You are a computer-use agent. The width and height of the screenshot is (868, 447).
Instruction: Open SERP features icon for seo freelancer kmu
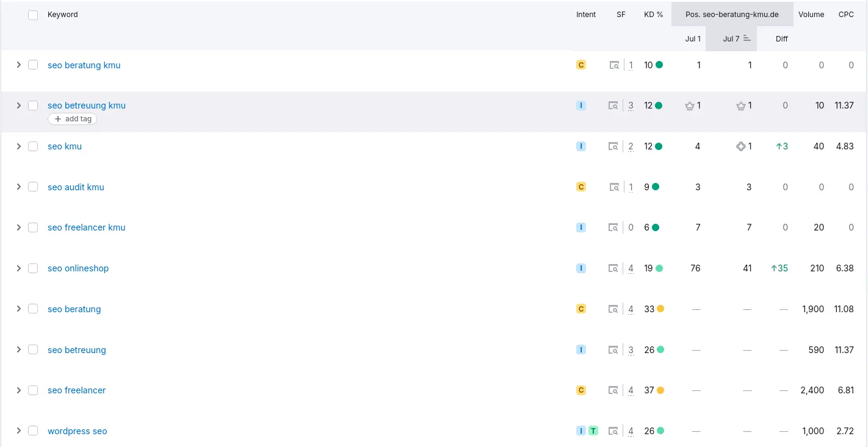[x=613, y=227]
